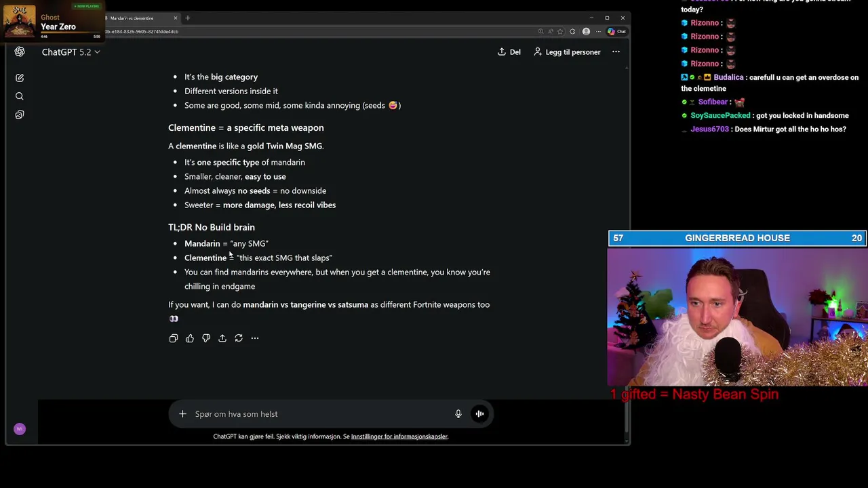Click the Del share button
The height and width of the screenshot is (488, 868).
coord(509,52)
